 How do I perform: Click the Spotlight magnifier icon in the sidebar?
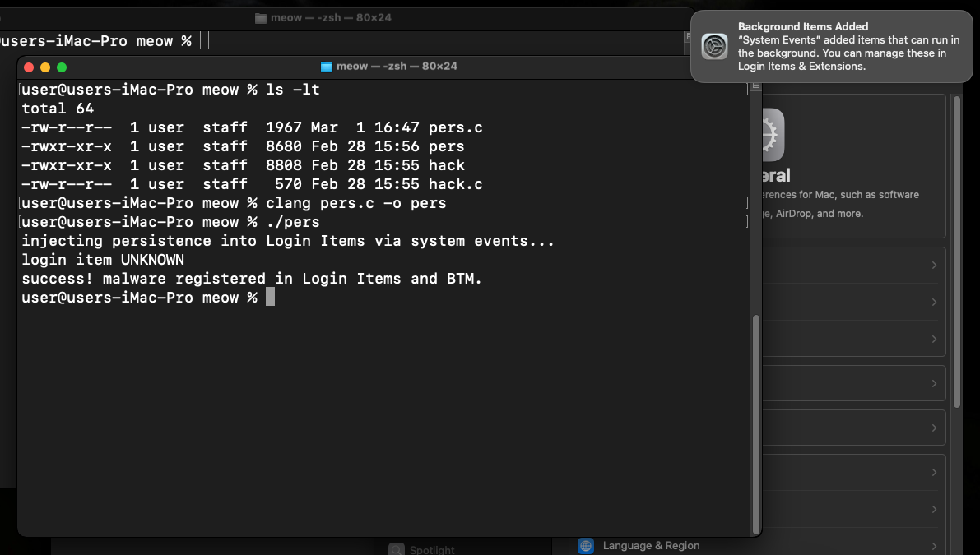(x=397, y=549)
